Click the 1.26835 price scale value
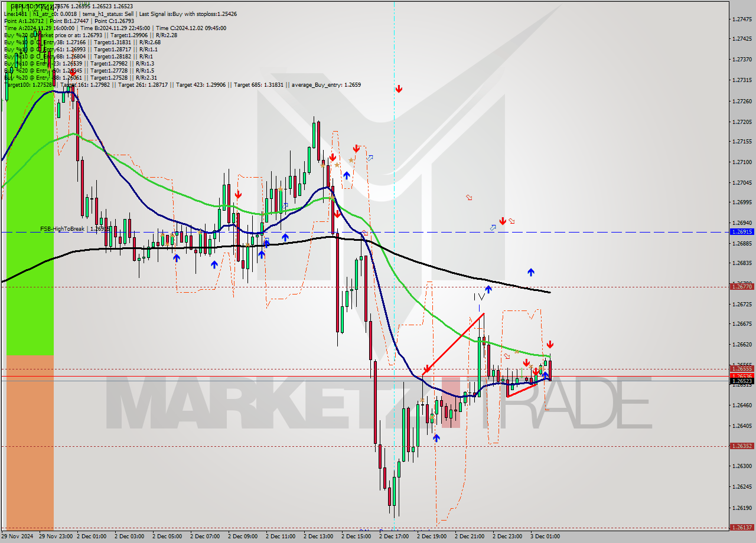 (x=742, y=263)
